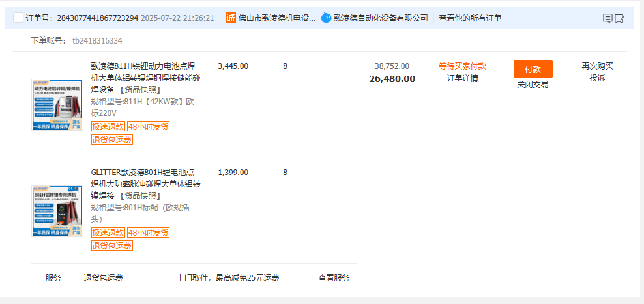Click 查看服务 link

click(x=334, y=278)
